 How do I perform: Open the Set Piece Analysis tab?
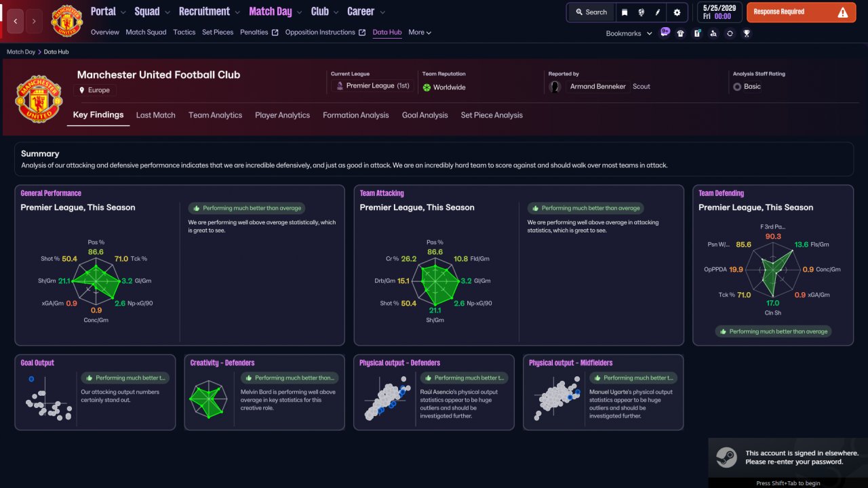click(x=492, y=115)
